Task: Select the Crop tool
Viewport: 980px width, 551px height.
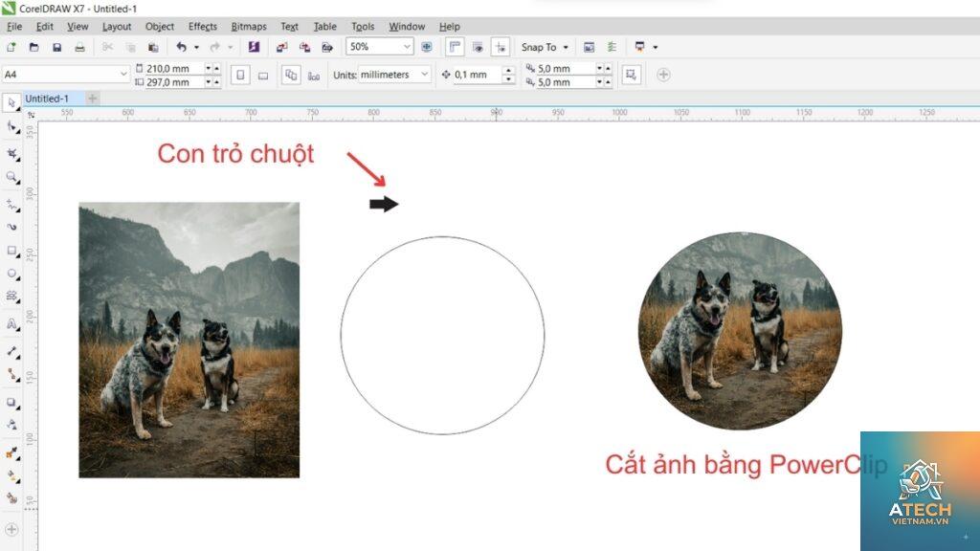Action: (x=11, y=153)
